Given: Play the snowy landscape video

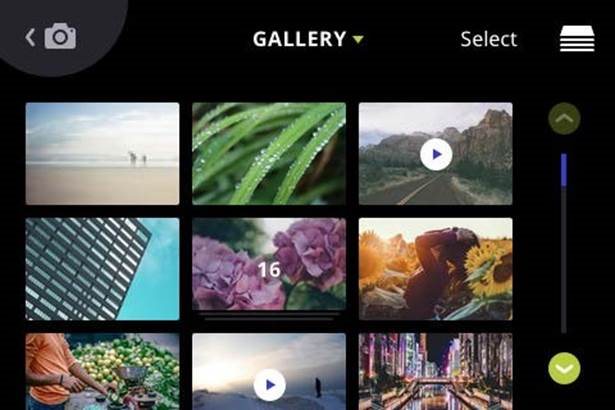Looking at the screenshot, I should coord(269,385).
